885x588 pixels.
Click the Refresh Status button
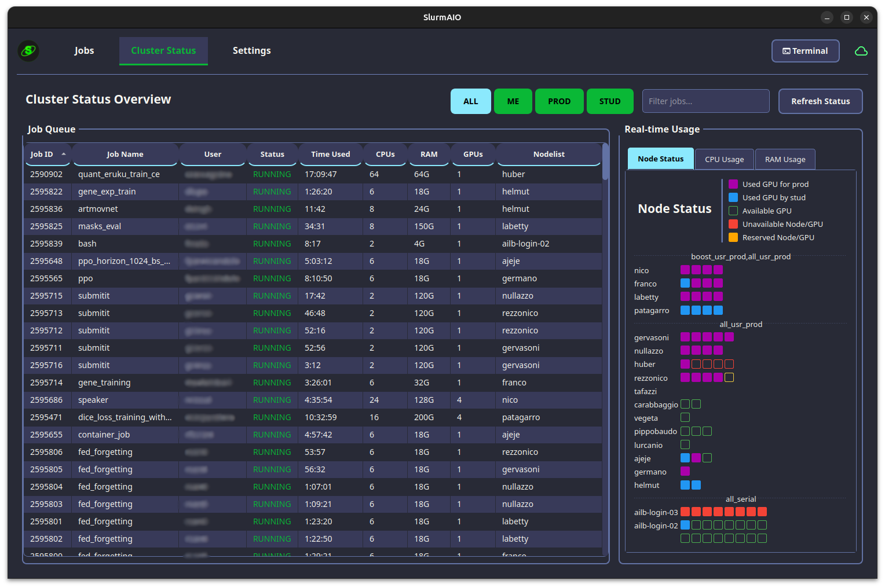820,101
